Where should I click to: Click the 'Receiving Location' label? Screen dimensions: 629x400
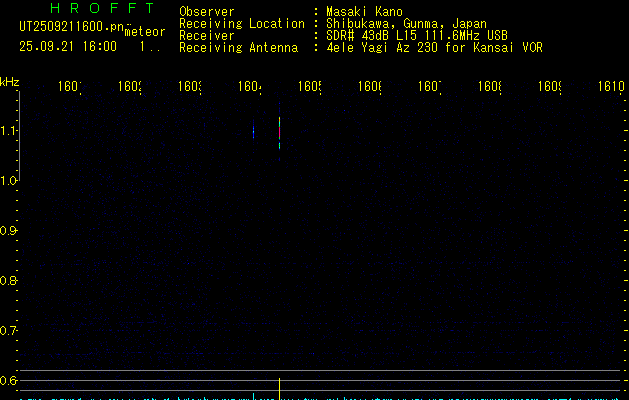[242, 24]
